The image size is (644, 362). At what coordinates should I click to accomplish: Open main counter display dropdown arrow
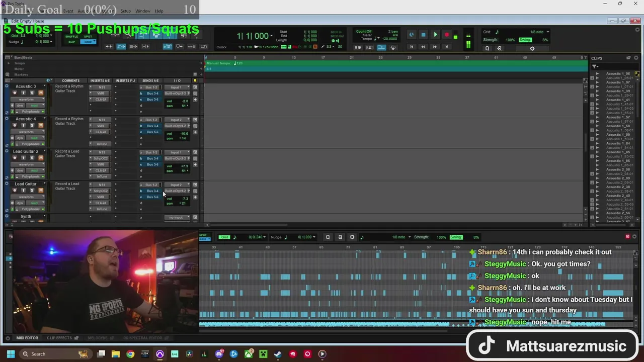click(x=272, y=36)
